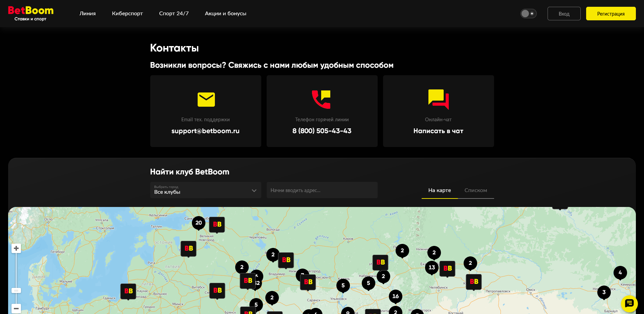Open the 'Киберспорт' menu item

(x=127, y=14)
